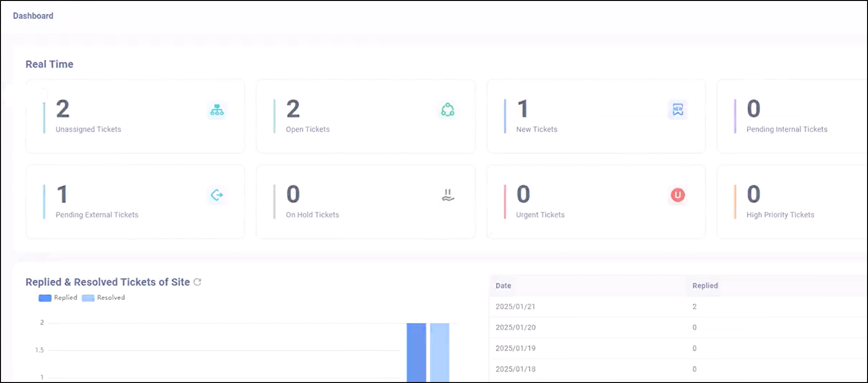This screenshot has height=383, width=868.
Task: Select the 2025/01/20 table row date
Action: point(515,327)
